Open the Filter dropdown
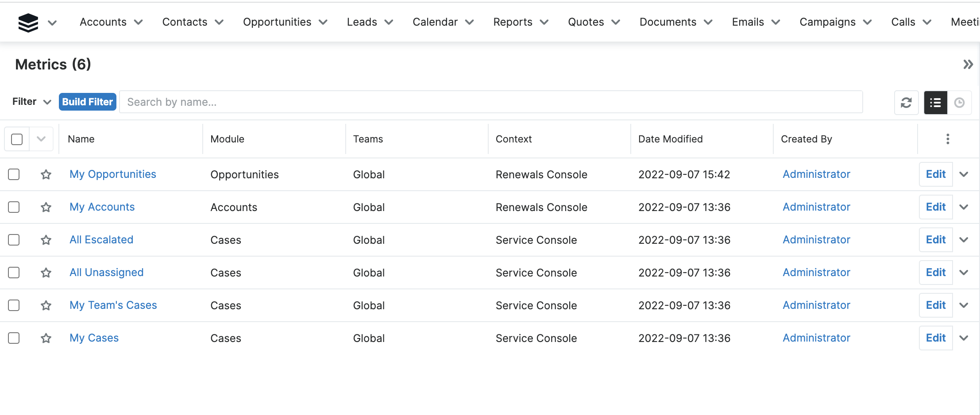Viewport: 980px width, 415px height. [31, 102]
